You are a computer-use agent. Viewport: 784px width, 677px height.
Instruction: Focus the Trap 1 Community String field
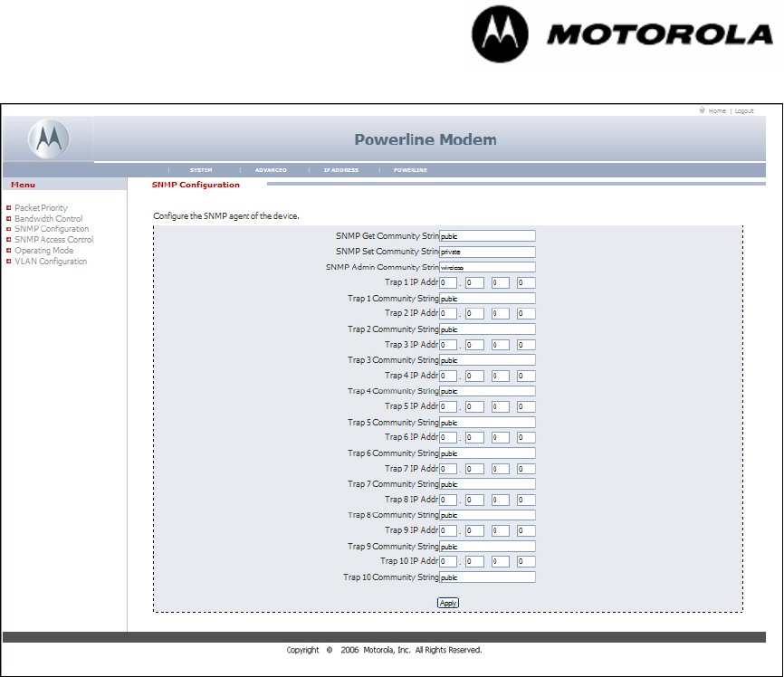[x=487, y=299]
